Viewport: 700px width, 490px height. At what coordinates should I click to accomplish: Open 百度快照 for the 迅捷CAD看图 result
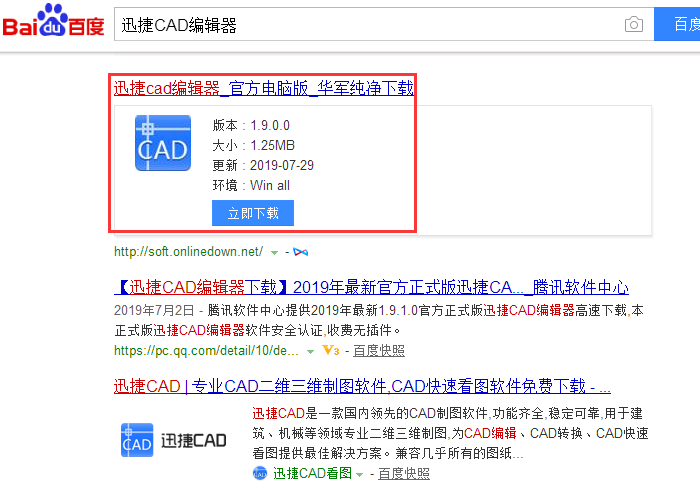pos(404,473)
